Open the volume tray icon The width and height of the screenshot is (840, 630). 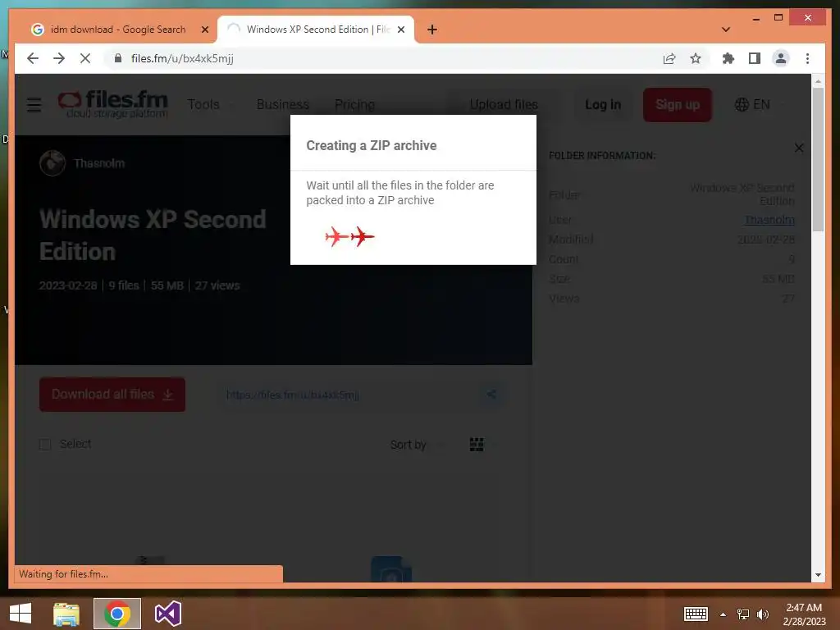[x=763, y=614]
